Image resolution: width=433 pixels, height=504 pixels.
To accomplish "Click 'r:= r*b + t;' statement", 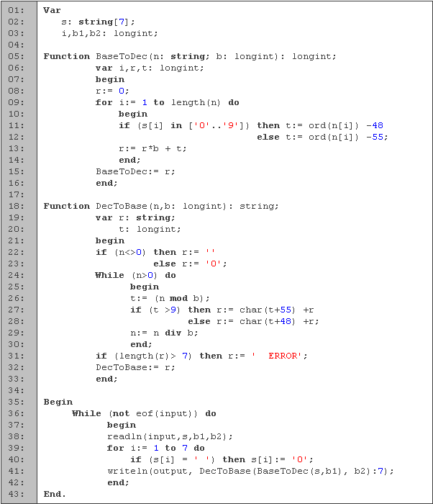I will tap(152, 148).
